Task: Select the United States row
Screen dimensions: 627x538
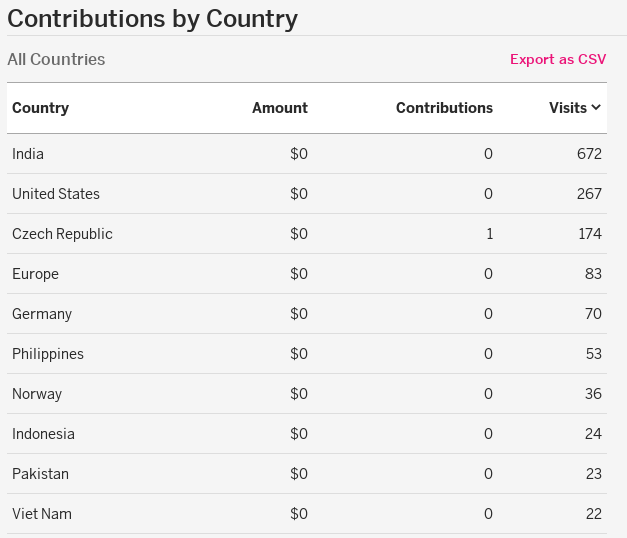Action: tap(56, 194)
